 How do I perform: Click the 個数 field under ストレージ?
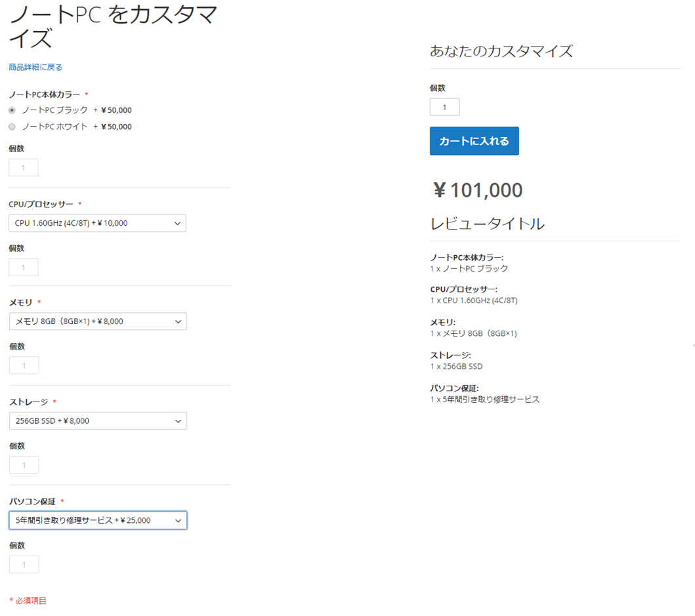[x=24, y=465]
